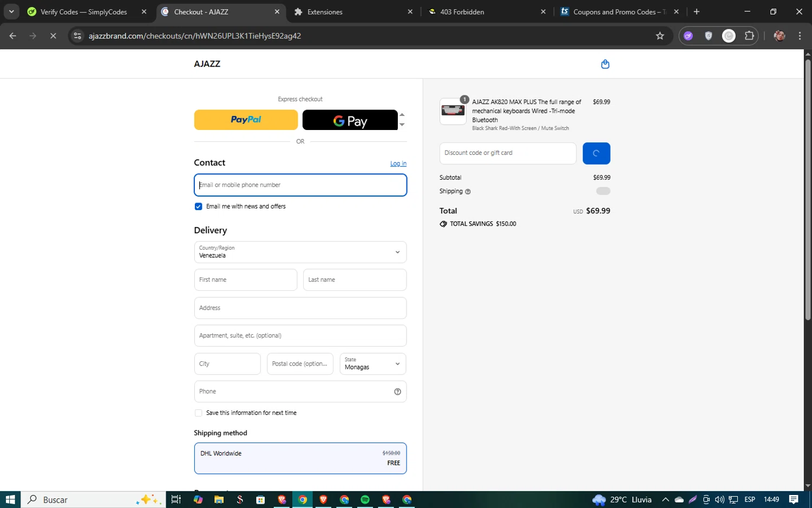Click the keyboard product thumbnail

click(x=453, y=111)
